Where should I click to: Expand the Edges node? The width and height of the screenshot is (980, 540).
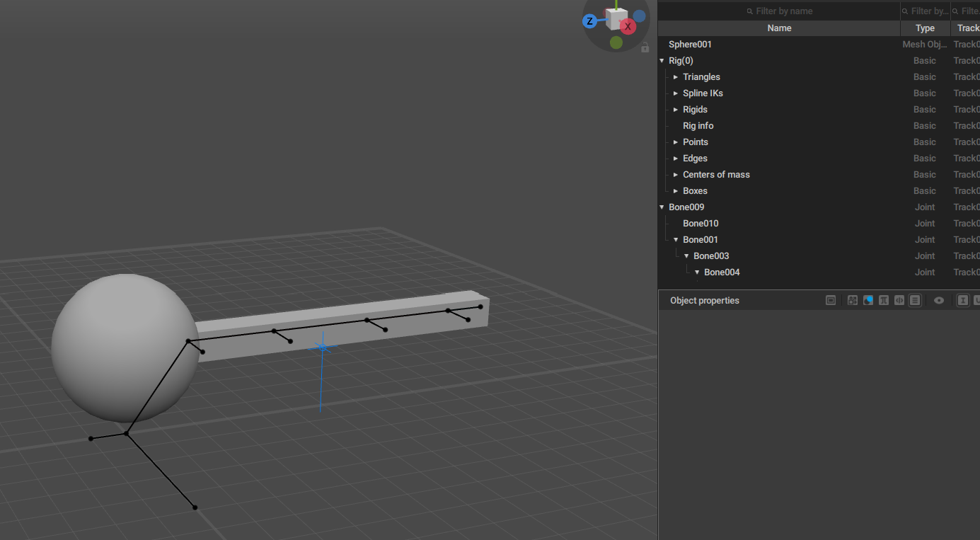[676, 159]
